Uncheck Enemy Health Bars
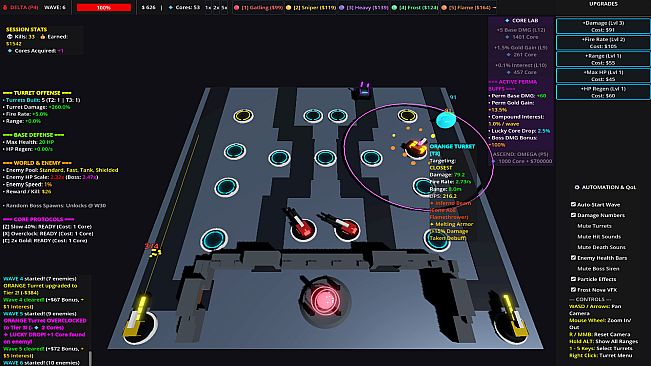This screenshot has width=651, height=366. pyautogui.click(x=573, y=258)
